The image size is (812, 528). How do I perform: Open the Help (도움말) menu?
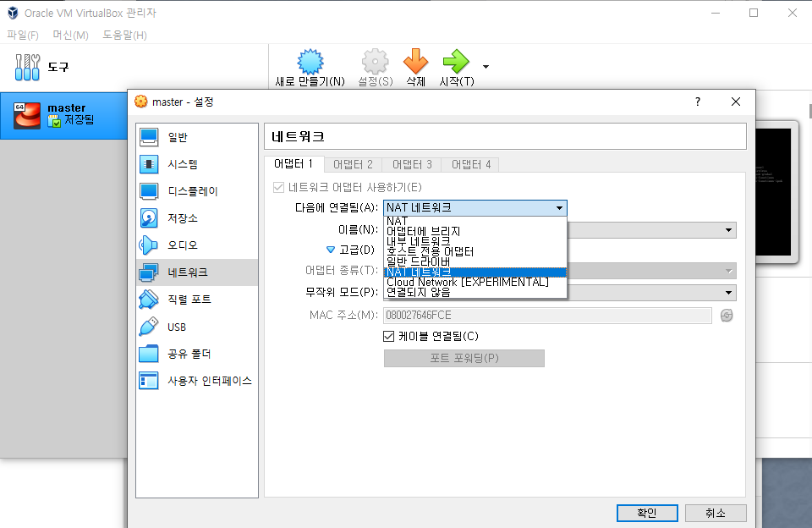tap(124, 36)
